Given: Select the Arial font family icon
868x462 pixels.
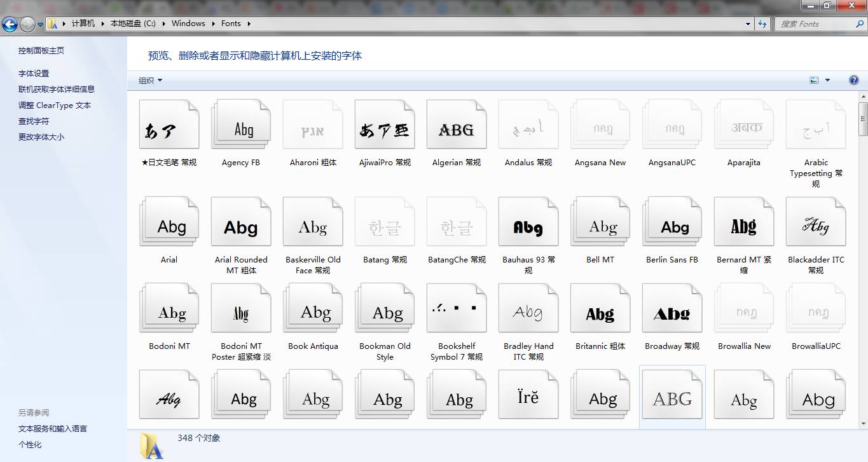Looking at the screenshot, I should click(169, 222).
